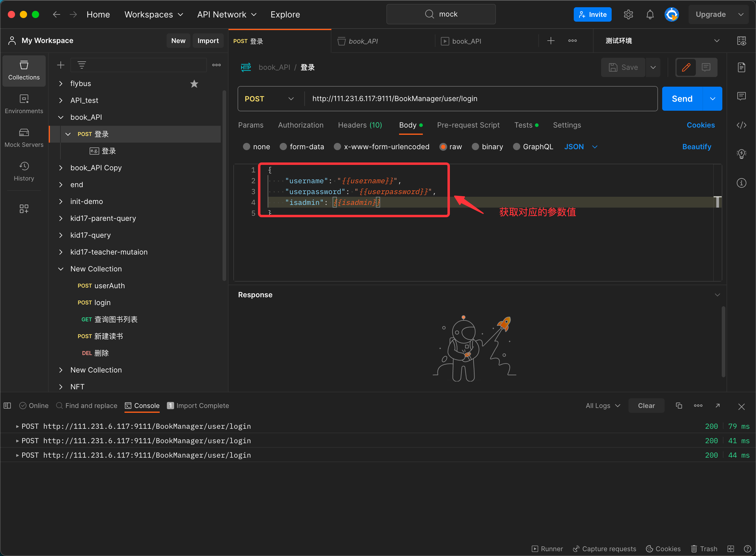Image resolution: width=756 pixels, height=556 pixels.
Task: Open settings gear in header
Action: [628, 14]
